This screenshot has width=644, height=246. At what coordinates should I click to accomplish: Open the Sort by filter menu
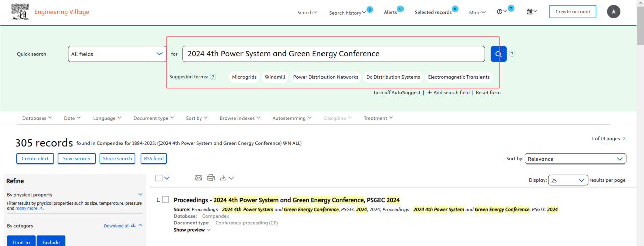[x=197, y=118]
